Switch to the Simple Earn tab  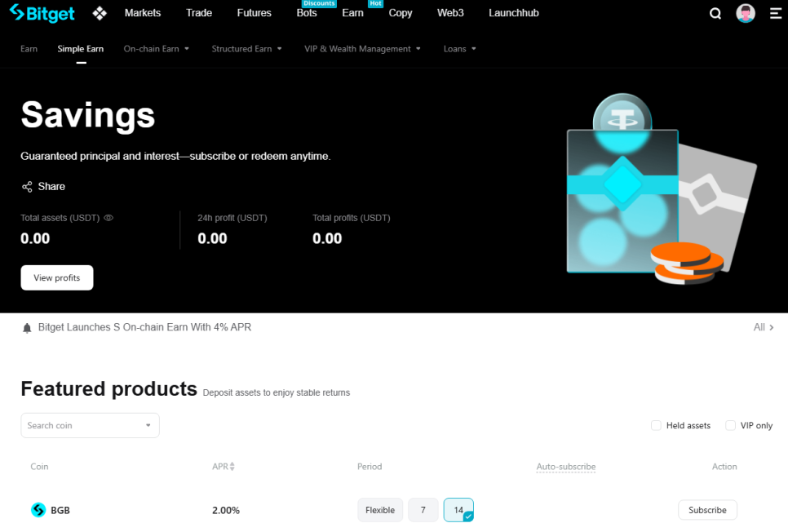coord(81,49)
